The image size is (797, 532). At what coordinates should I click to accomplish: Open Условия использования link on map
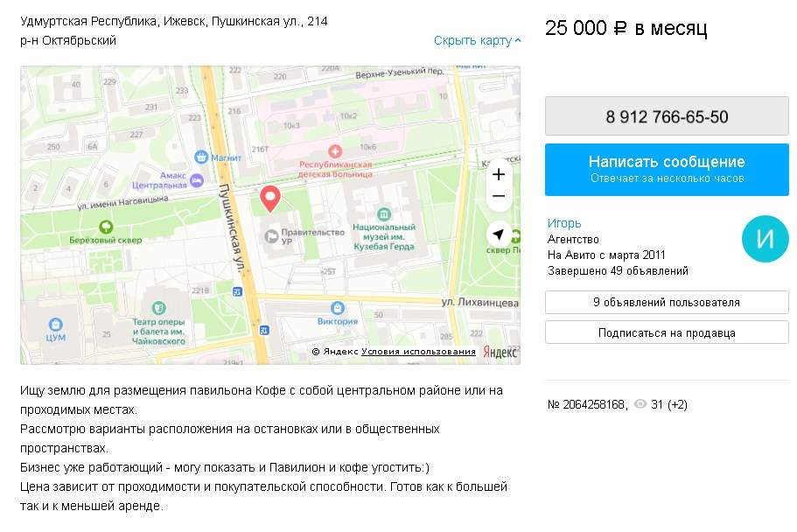[x=418, y=352]
